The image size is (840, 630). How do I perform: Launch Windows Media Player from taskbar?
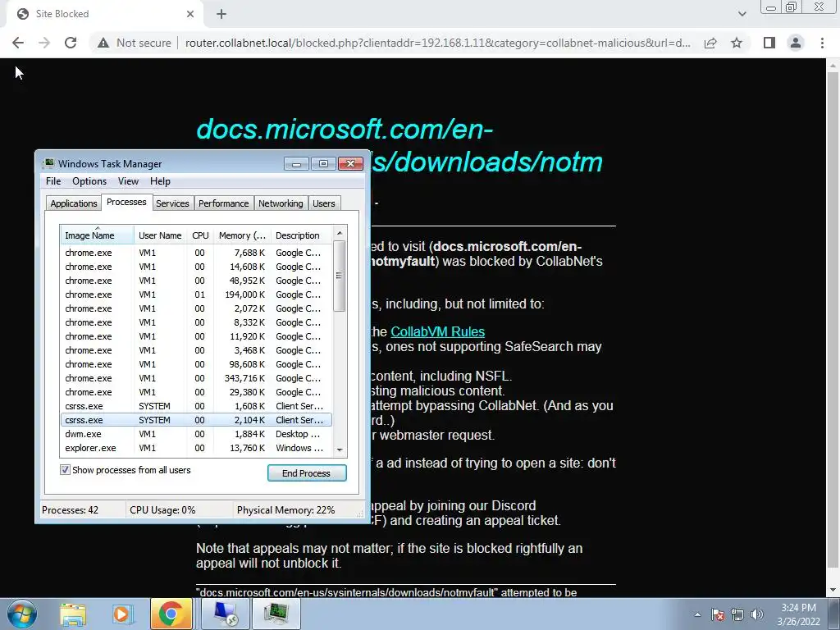tap(121, 614)
